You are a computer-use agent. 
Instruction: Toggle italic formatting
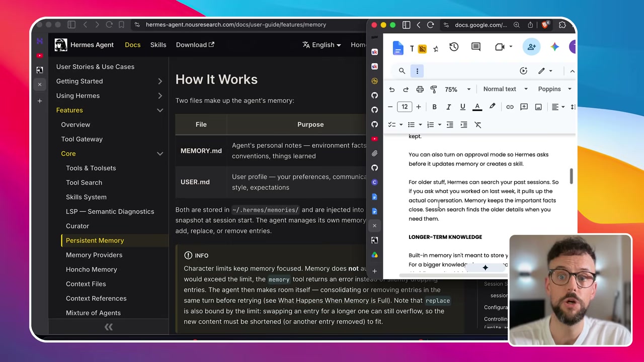tap(448, 107)
